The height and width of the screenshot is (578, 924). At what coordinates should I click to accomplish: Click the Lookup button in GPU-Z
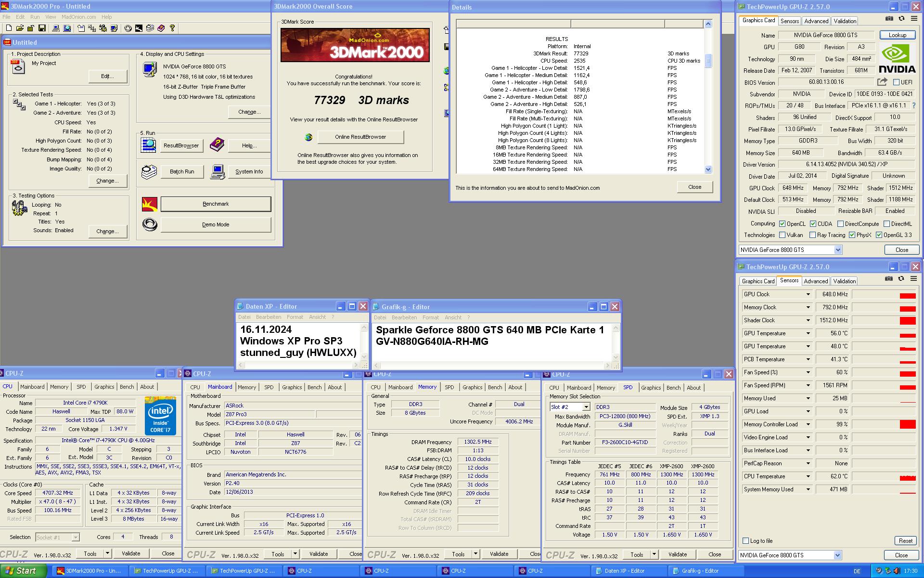click(x=897, y=35)
